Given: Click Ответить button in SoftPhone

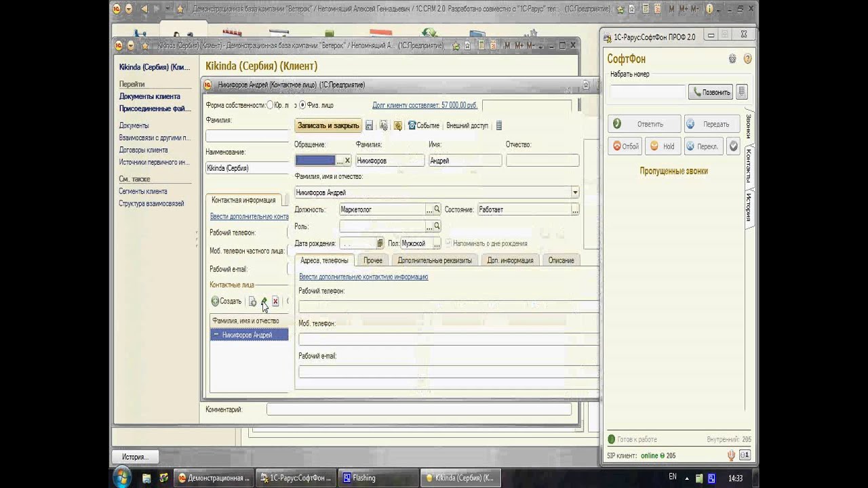Looking at the screenshot, I should 644,124.
